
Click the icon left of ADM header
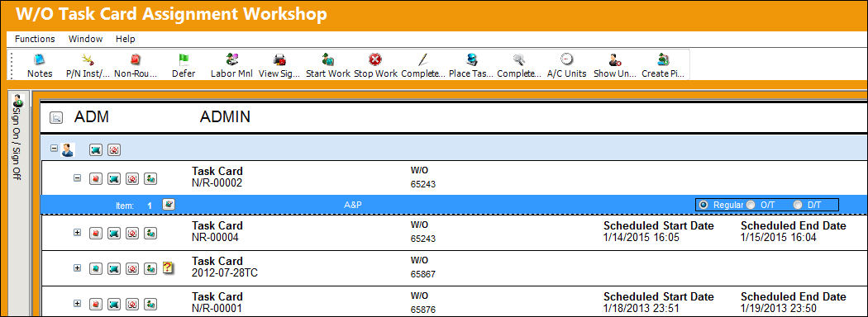pyautogui.click(x=56, y=117)
